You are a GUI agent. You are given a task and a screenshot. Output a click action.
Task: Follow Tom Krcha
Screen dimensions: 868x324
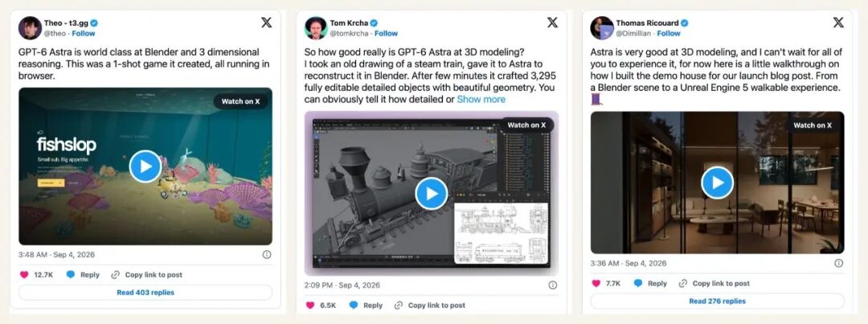pos(387,33)
